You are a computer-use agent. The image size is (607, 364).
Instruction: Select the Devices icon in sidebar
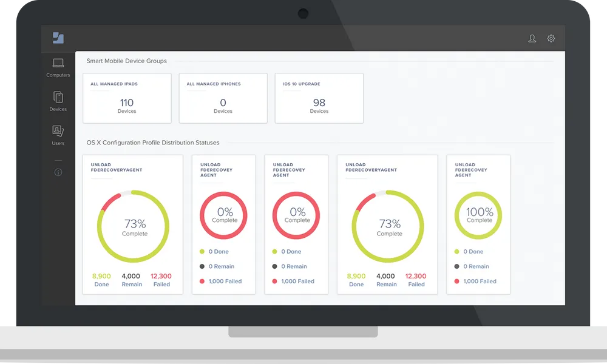coord(58,97)
